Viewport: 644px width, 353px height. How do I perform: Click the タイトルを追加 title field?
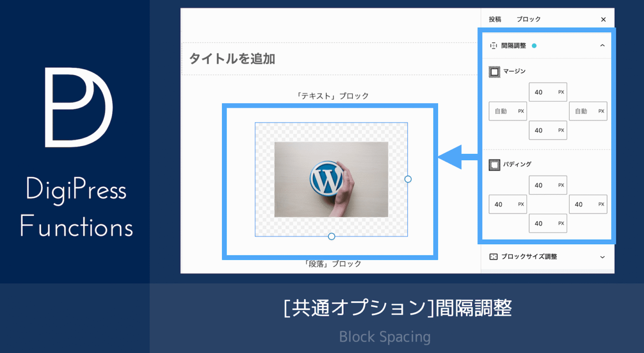(x=331, y=59)
